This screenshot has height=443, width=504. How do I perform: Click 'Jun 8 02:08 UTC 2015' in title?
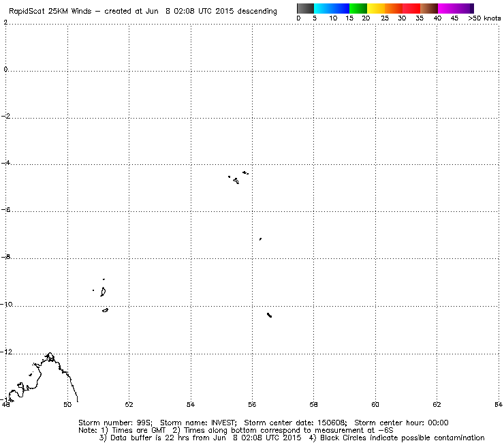189,12
